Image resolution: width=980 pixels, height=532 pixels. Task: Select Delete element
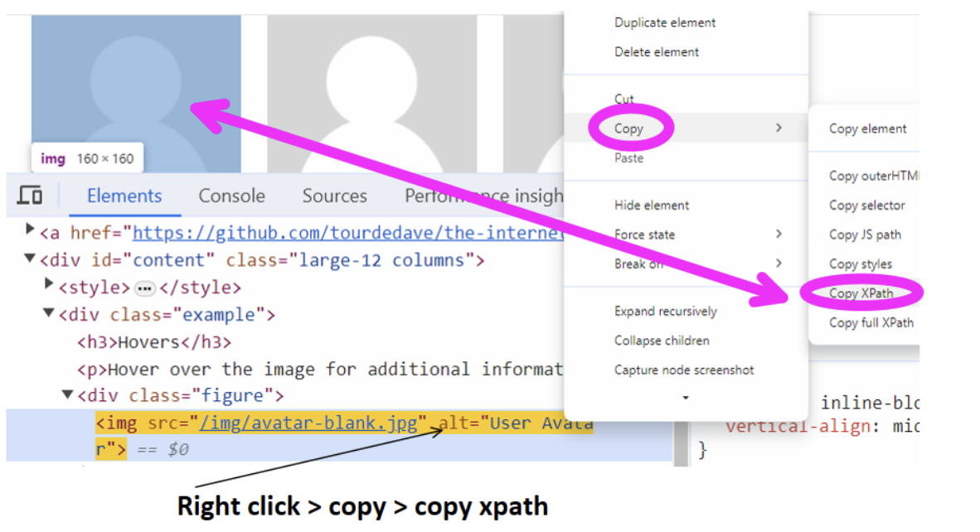coord(657,51)
